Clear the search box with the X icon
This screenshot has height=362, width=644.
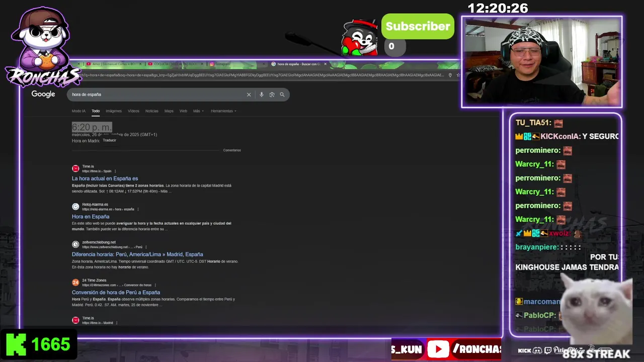pyautogui.click(x=249, y=95)
